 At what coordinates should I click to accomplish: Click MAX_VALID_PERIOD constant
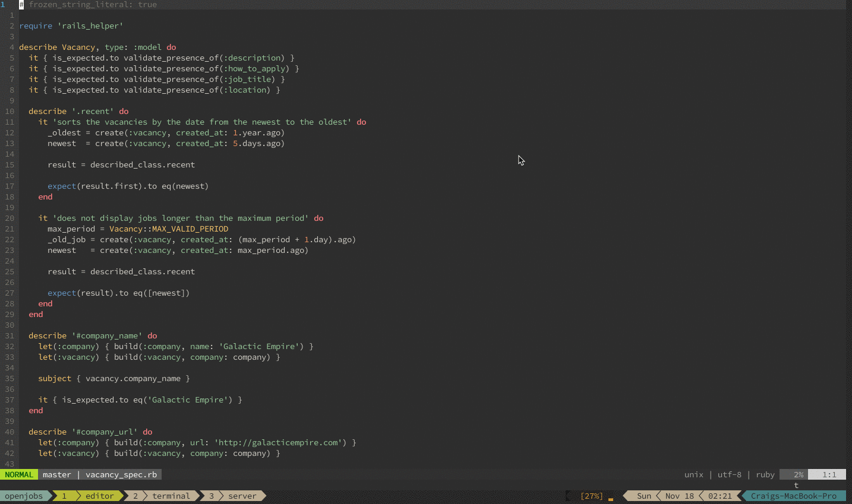click(x=190, y=229)
